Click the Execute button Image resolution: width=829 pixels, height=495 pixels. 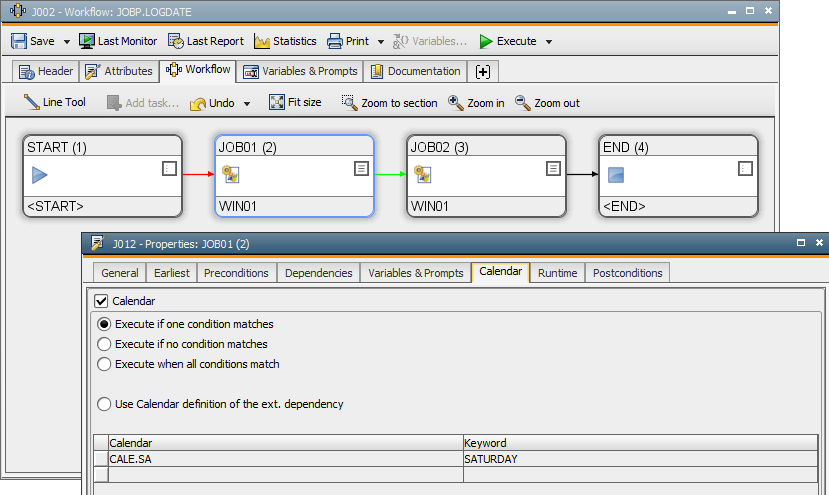[x=507, y=41]
